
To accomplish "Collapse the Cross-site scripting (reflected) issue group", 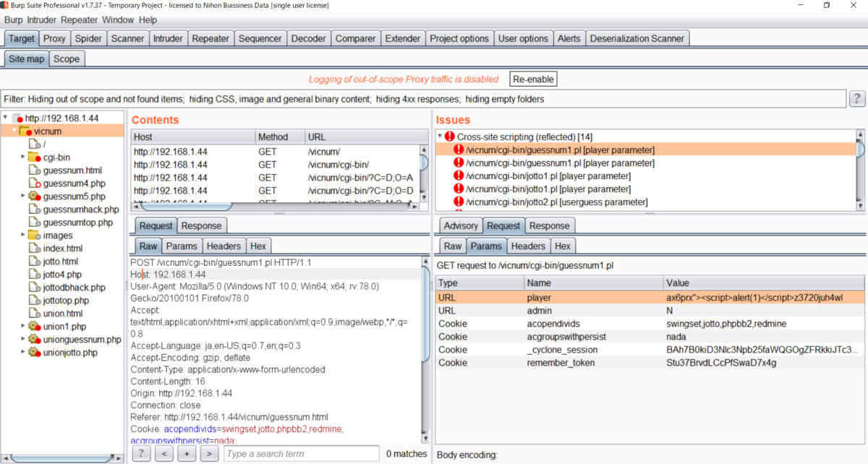I will pyautogui.click(x=440, y=137).
